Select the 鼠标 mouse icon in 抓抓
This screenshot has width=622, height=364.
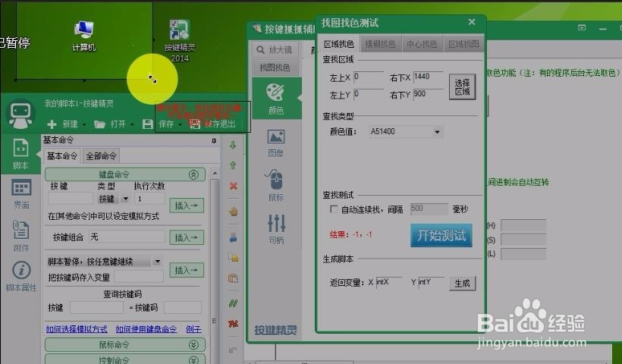[x=275, y=186]
